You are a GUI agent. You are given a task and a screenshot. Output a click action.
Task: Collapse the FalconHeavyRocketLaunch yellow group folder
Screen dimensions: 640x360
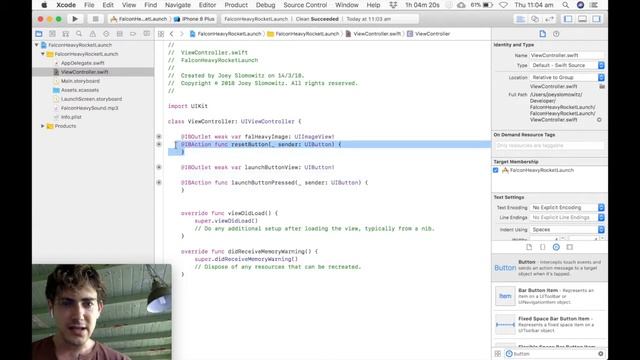click(x=43, y=54)
